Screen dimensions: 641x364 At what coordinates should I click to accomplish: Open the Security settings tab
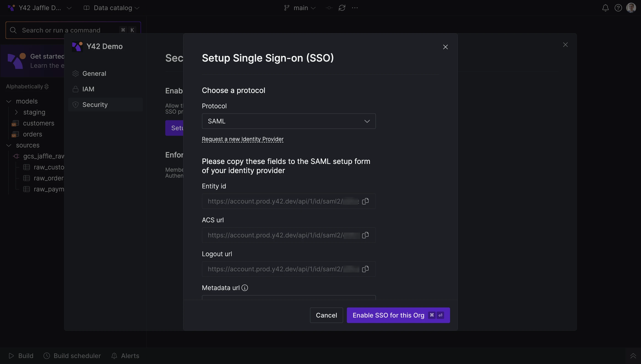[x=95, y=104]
